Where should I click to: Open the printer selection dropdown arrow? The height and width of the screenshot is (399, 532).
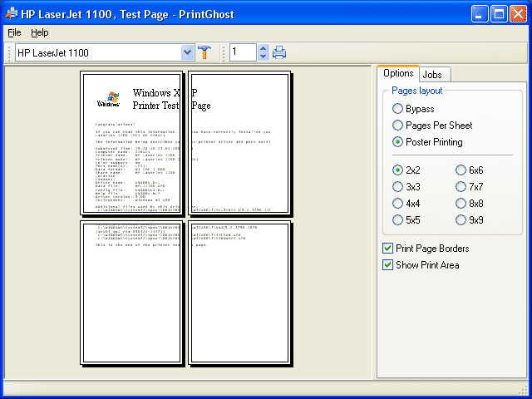188,52
